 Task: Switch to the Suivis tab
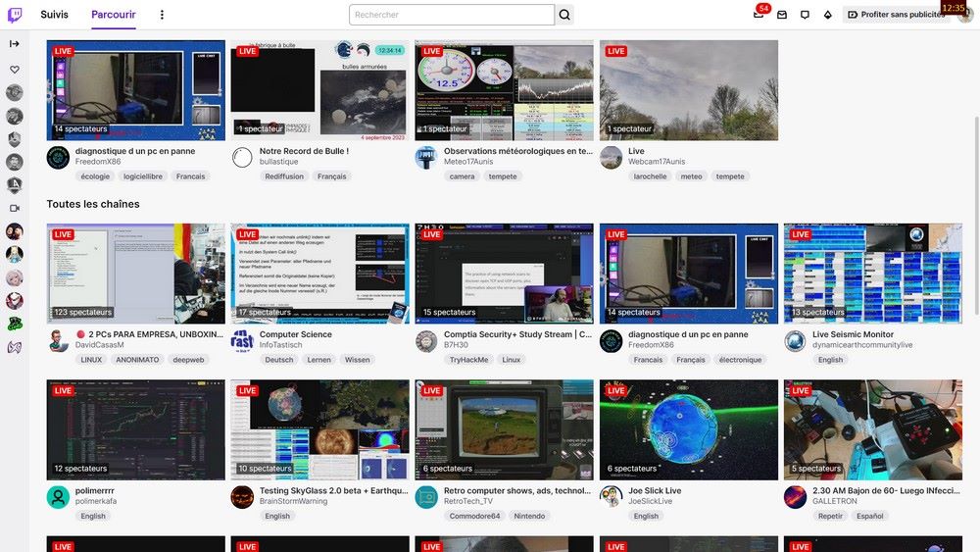pos(54,15)
